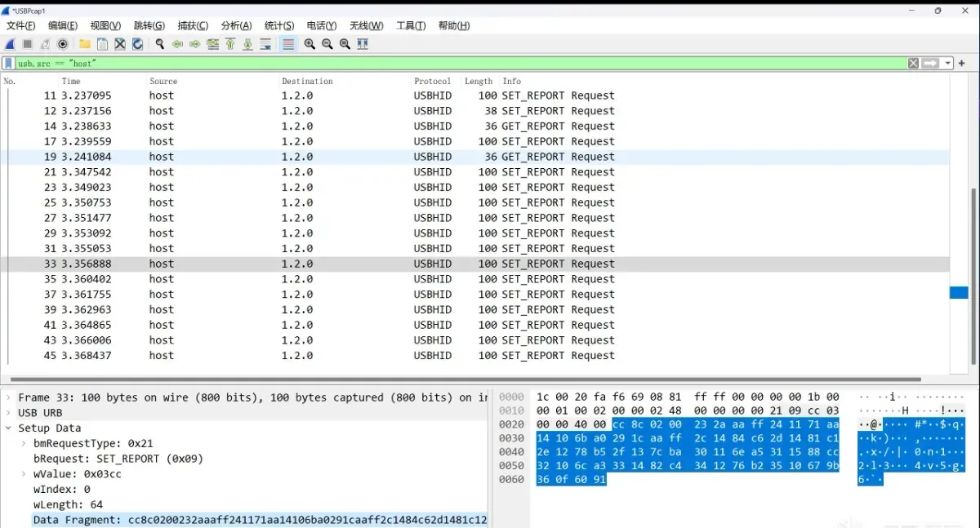Open the 跳转(G) menu
Viewport: 980px width, 528px height.
pyautogui.click(x=149, y=26)
